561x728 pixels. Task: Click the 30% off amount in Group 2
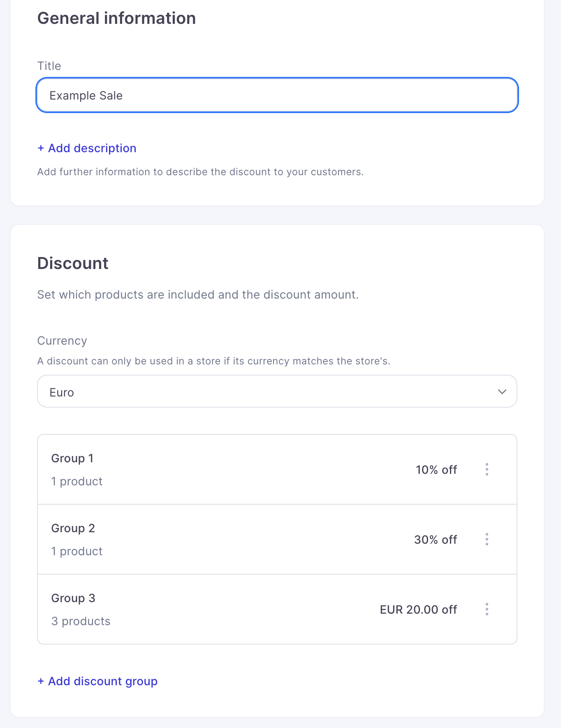pyautogui.click(x=435, y=540)
